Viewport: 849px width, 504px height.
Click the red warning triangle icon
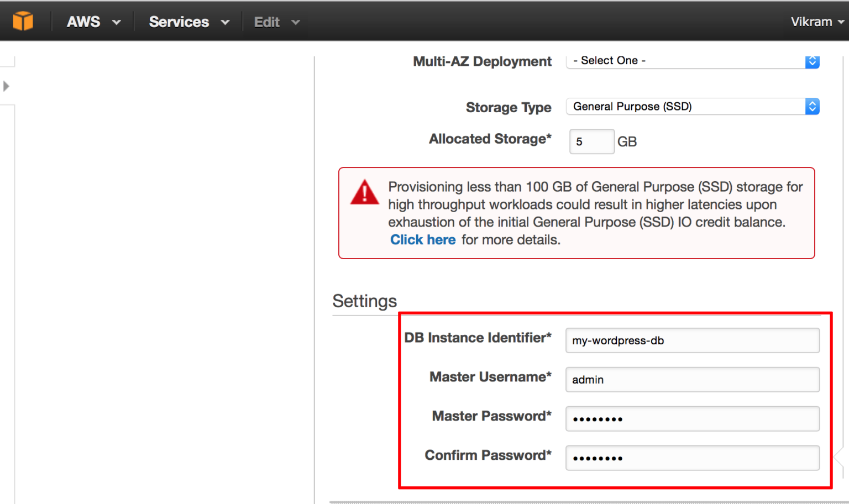click(364, 193)
